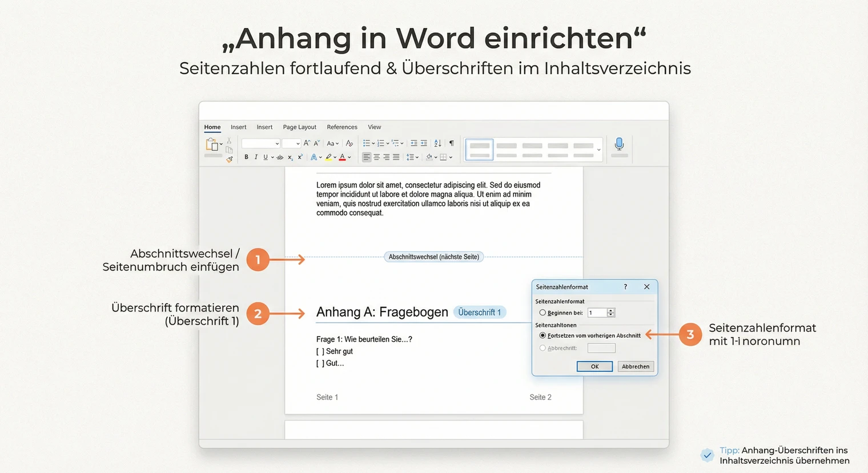Select the grayed-out 'Abbrechritt' radio option

(x=542, y=347)
